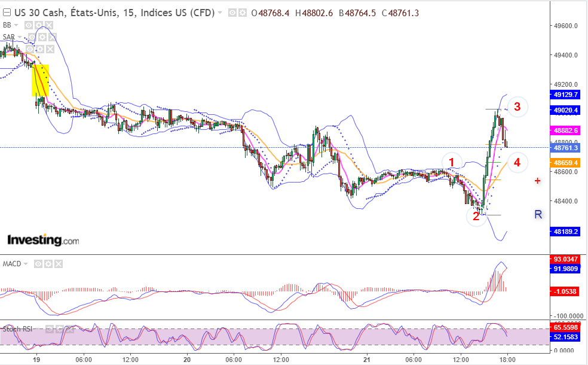Click date label 21 on the time axis
Screen dimensions: 588x365
tap(367, 360)
